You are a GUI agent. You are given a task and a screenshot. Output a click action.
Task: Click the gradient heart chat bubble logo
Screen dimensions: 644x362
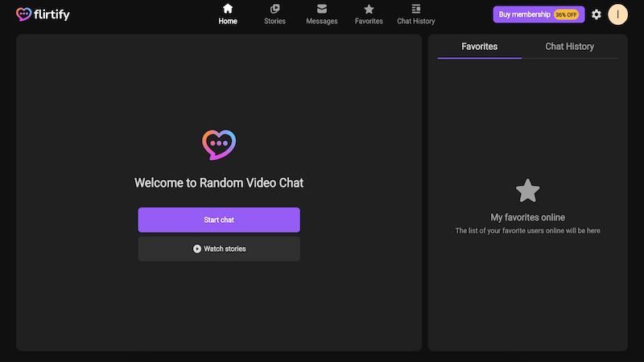(x=219, y=145)
